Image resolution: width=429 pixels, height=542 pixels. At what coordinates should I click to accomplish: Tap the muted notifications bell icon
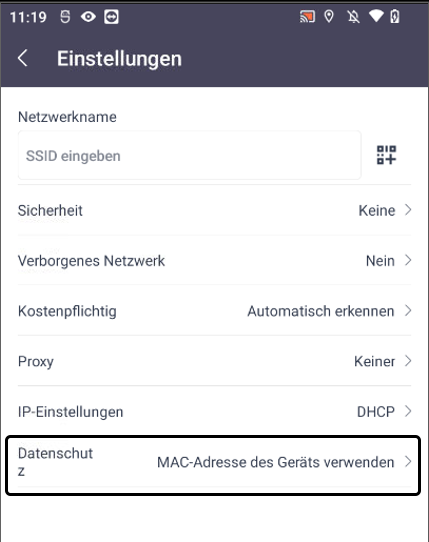click(x=353, y=17)
